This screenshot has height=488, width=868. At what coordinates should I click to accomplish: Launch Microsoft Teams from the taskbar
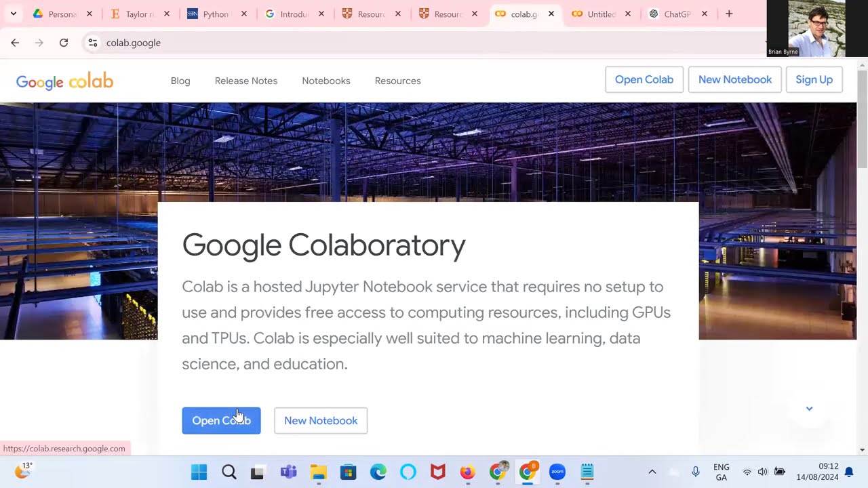click(288, 472)
